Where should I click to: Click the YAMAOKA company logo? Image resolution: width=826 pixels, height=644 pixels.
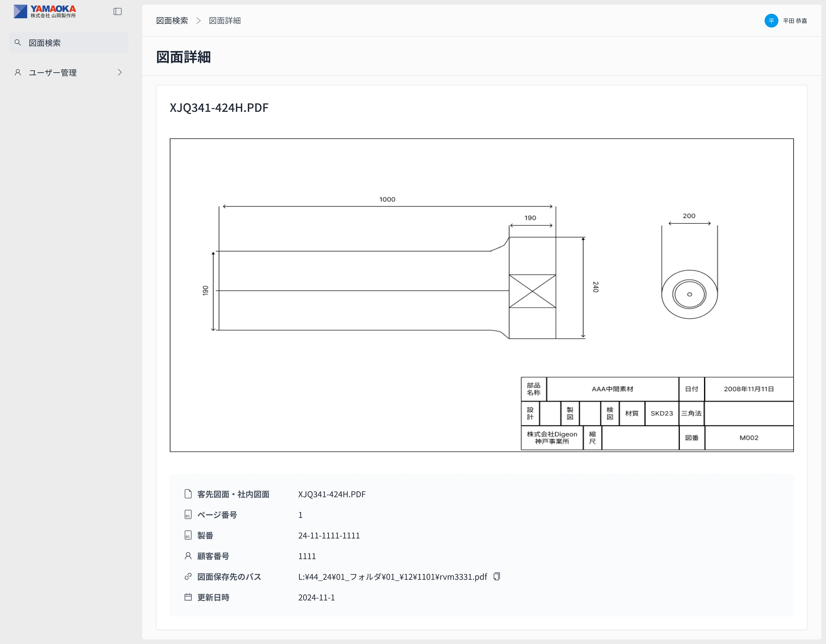[45, 12]
